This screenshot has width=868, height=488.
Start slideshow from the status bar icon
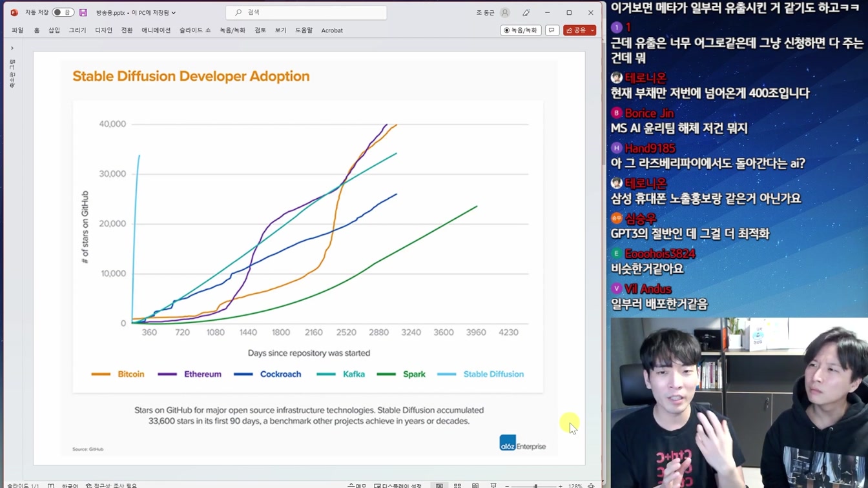click(493, 485)
